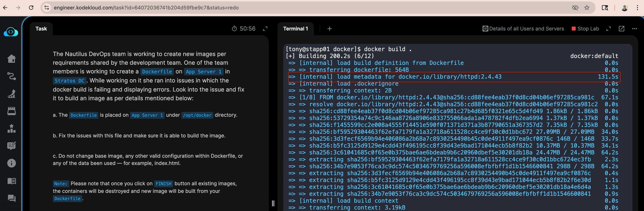This screenshot has width=644, height=211.
Task: Click the timer clock icon beside 50:56
Action: coord(234,29)
